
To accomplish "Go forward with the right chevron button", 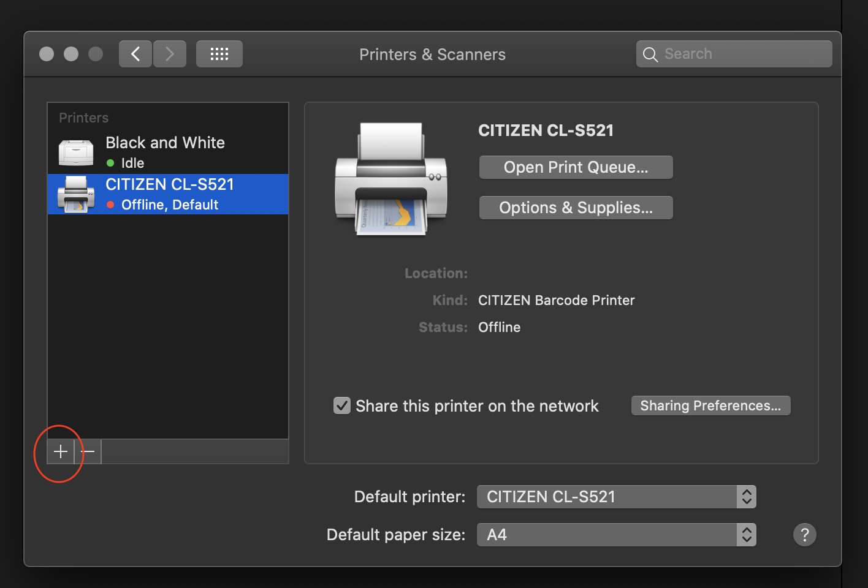I will tap(170, 54).
